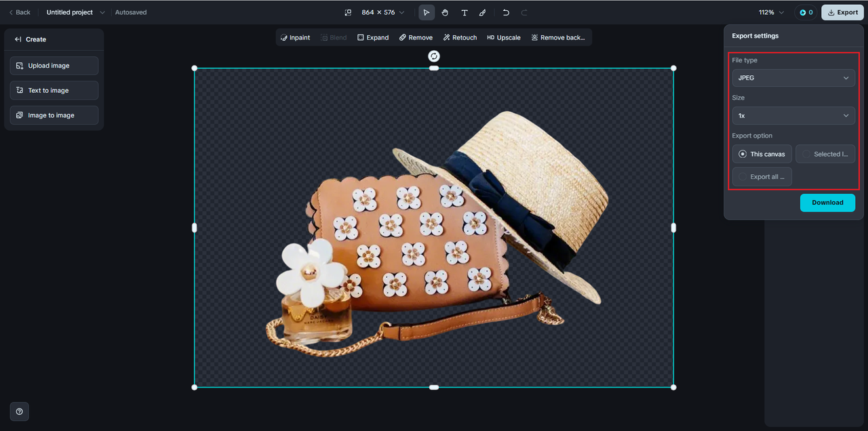
Task: Open help with the question mark icon
Action: coord(19,411)
